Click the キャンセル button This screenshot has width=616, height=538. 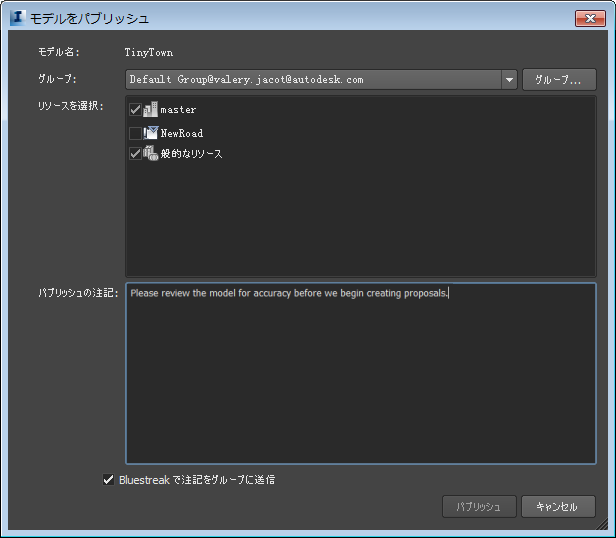(558, 507)
